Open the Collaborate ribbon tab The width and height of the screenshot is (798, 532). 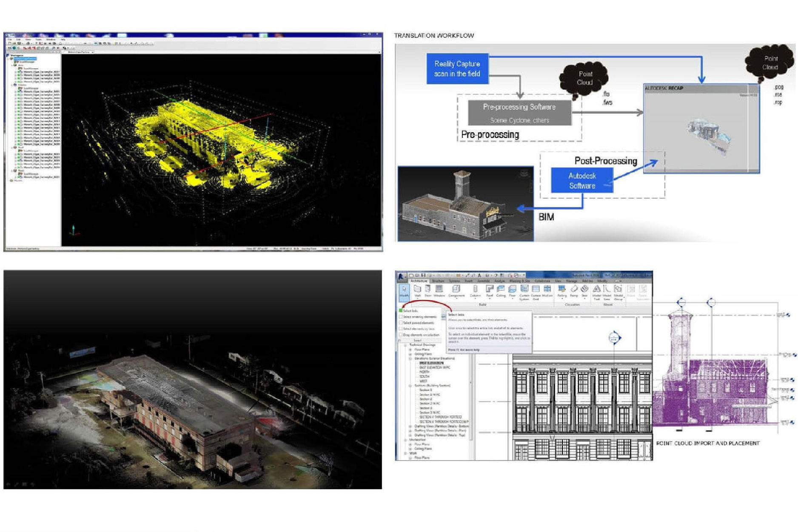pos(542,281)
